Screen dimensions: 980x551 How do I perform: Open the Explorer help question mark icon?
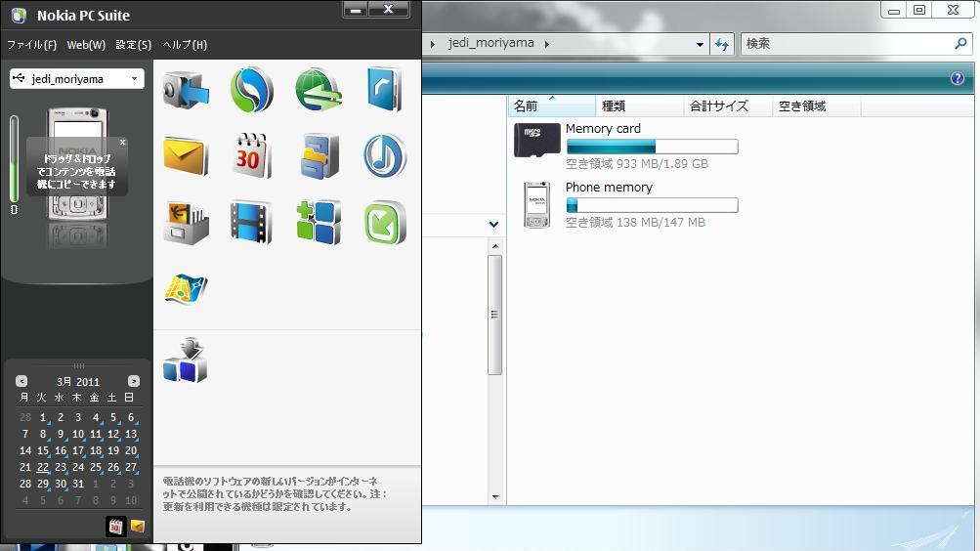957,78
